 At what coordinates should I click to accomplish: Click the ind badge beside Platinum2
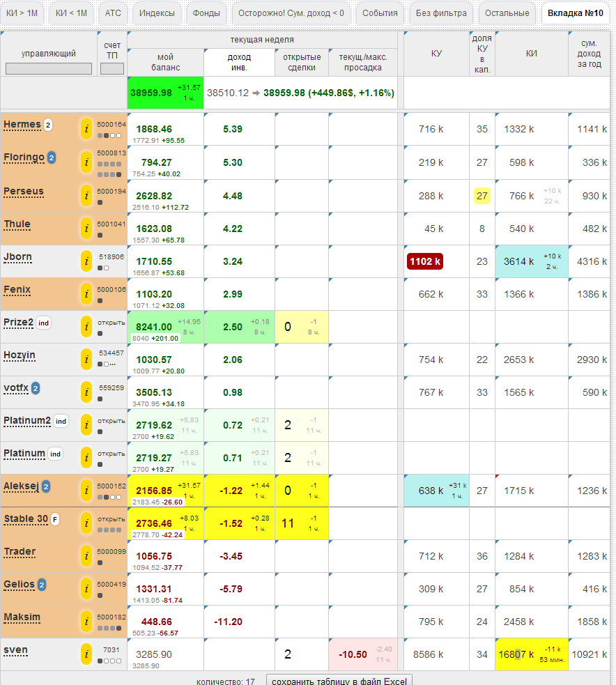(61, 421)
